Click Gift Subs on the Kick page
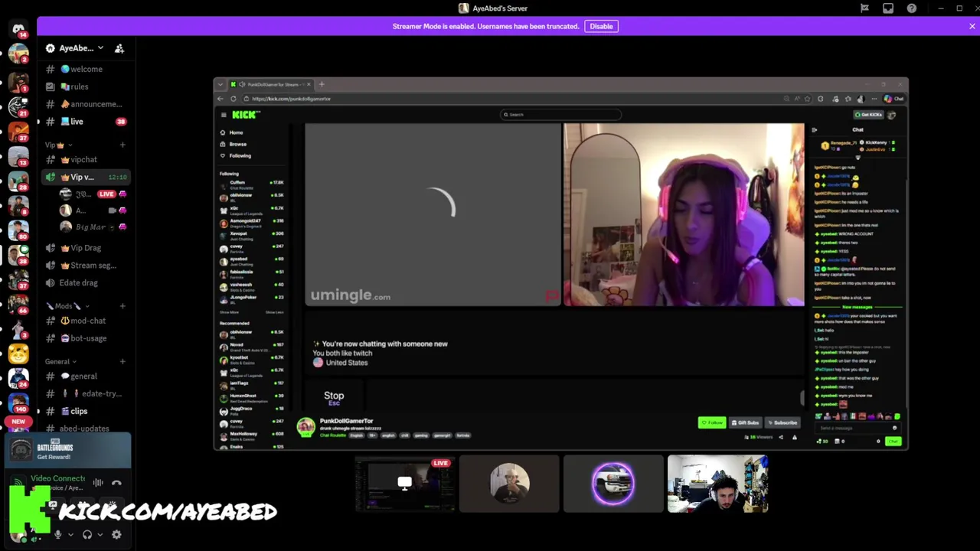Viewport: 980px width, 551px height. 745,422
